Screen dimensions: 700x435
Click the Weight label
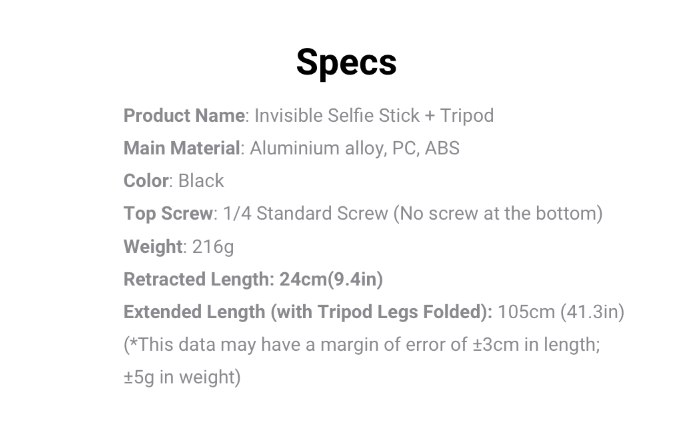[x=153, y=247]
